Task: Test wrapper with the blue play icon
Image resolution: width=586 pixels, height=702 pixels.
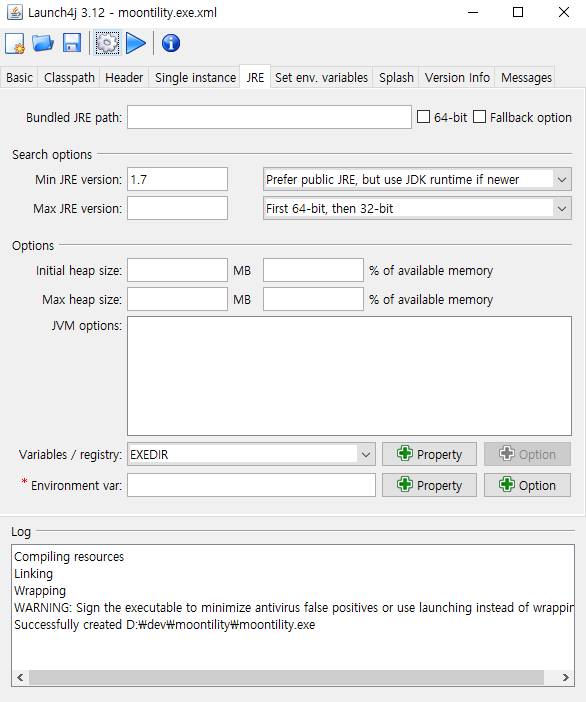Action: point(136,43)
